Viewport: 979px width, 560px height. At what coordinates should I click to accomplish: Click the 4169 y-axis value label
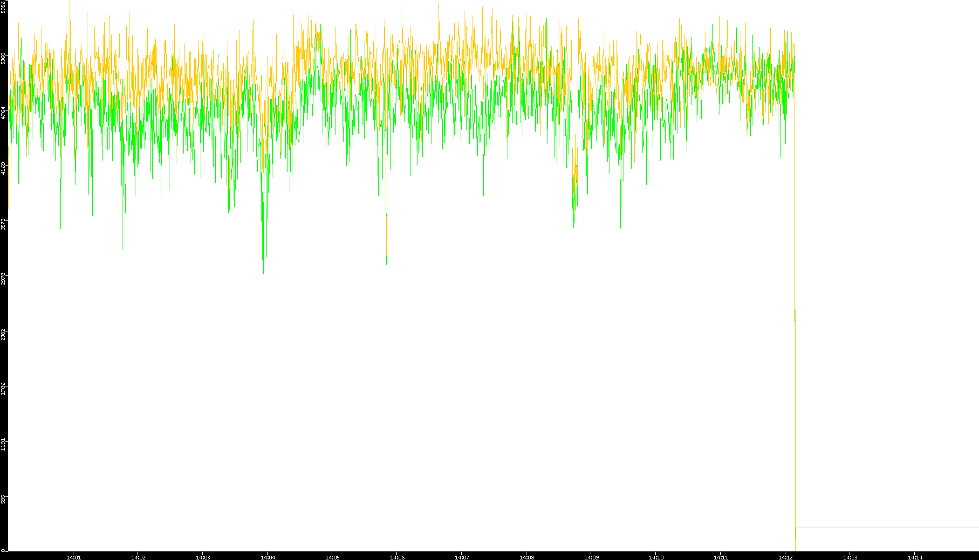click(3, 168)
